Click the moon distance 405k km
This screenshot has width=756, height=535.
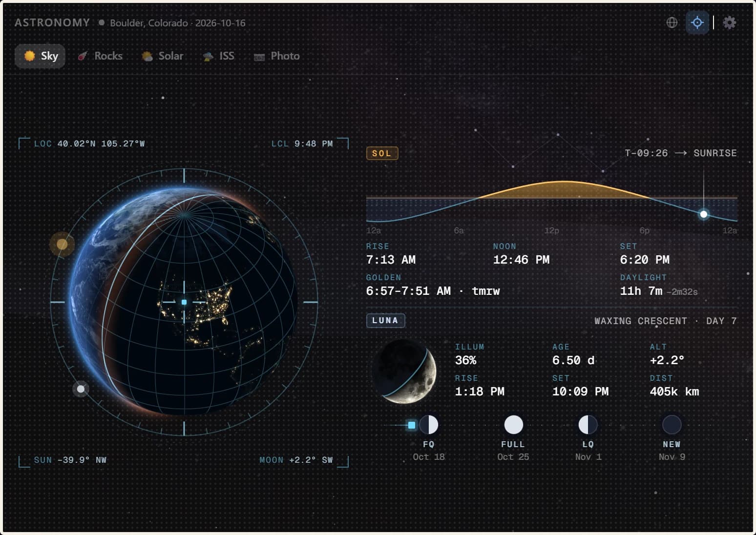674,391
